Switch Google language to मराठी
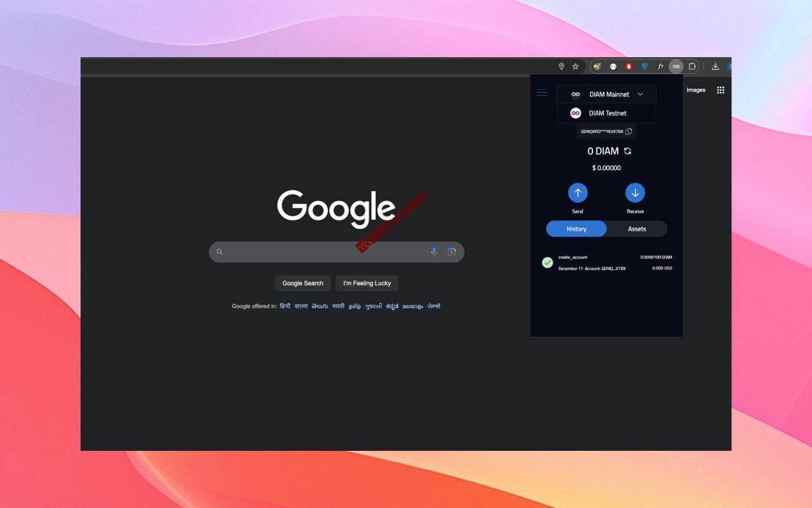 [338, 306]
